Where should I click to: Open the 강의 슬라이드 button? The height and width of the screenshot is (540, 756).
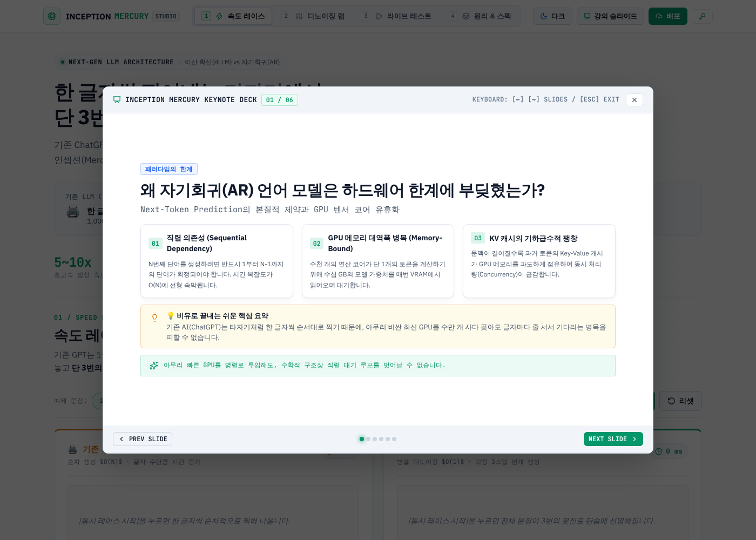610,16
